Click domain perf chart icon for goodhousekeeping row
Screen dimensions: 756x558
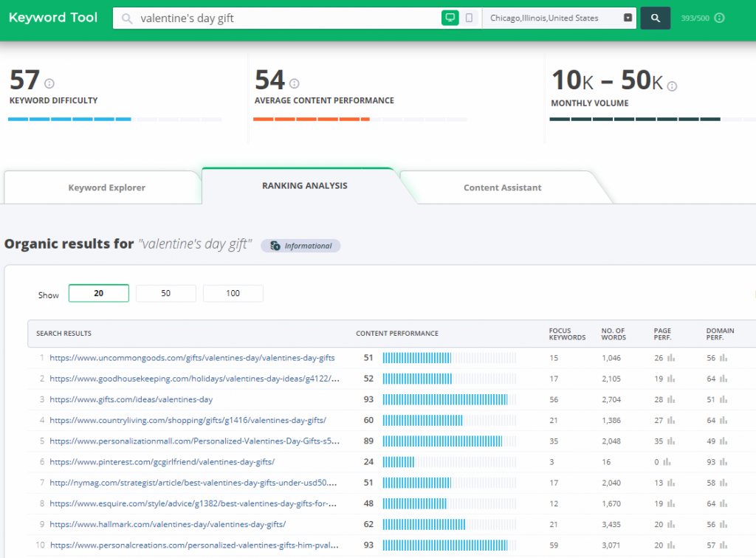pyautogui.click(x=724, y=379)
